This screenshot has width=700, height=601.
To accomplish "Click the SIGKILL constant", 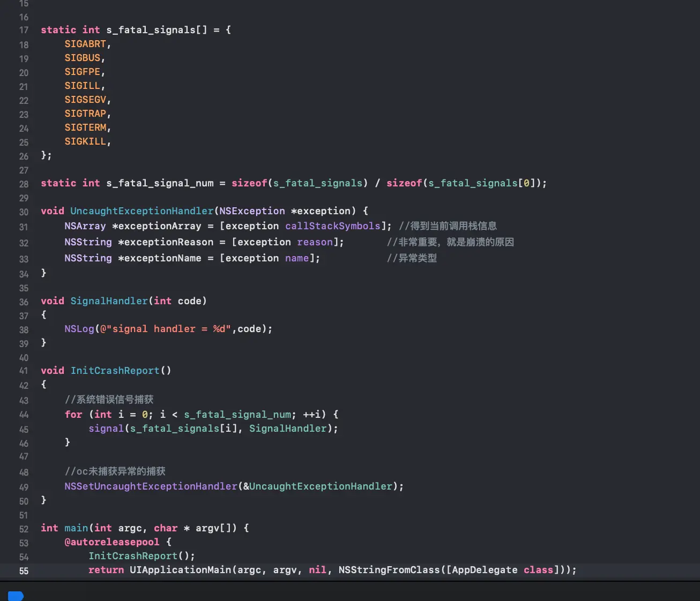I will pos(85,141).
